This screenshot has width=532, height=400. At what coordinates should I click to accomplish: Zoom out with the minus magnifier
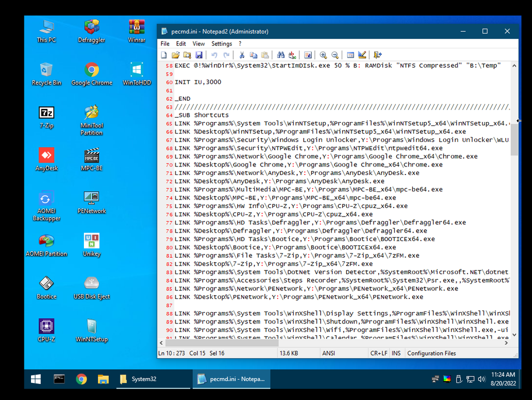[x=335, y=55]
